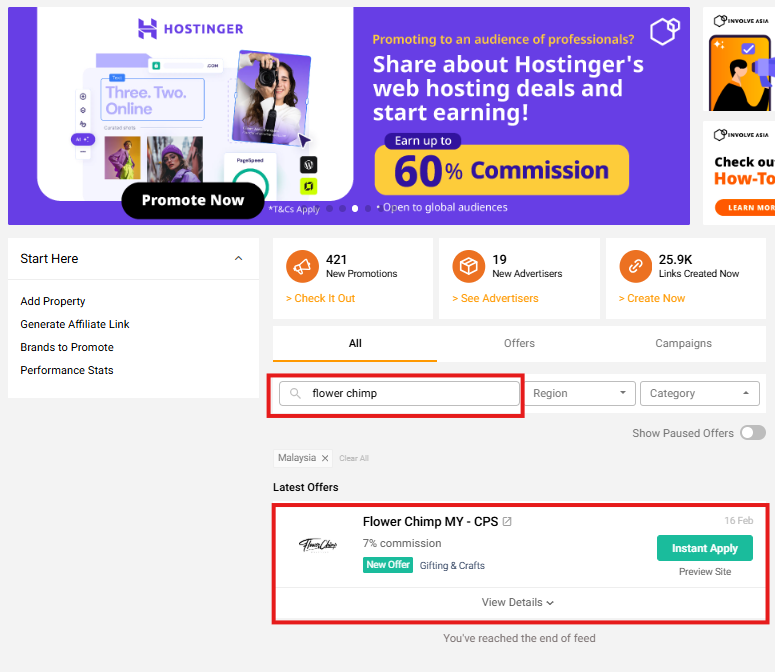Click the 60% Commission banner badge
The width and height of the screenshot is (775, 672).
[502, 170]
